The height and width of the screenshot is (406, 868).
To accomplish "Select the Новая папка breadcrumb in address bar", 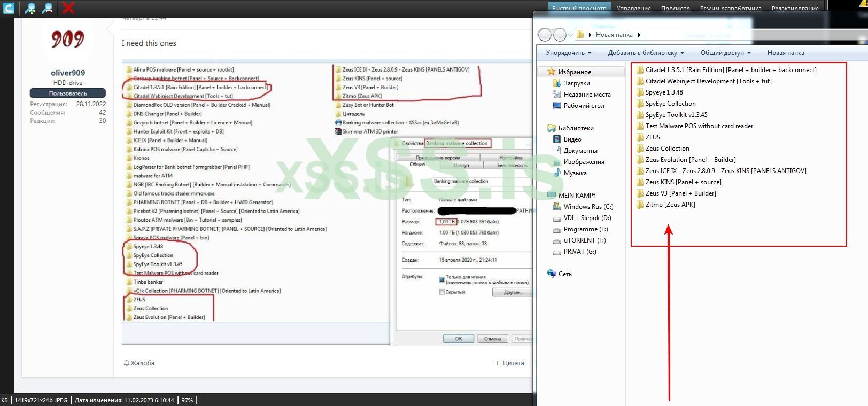I will tap(614, 35).
